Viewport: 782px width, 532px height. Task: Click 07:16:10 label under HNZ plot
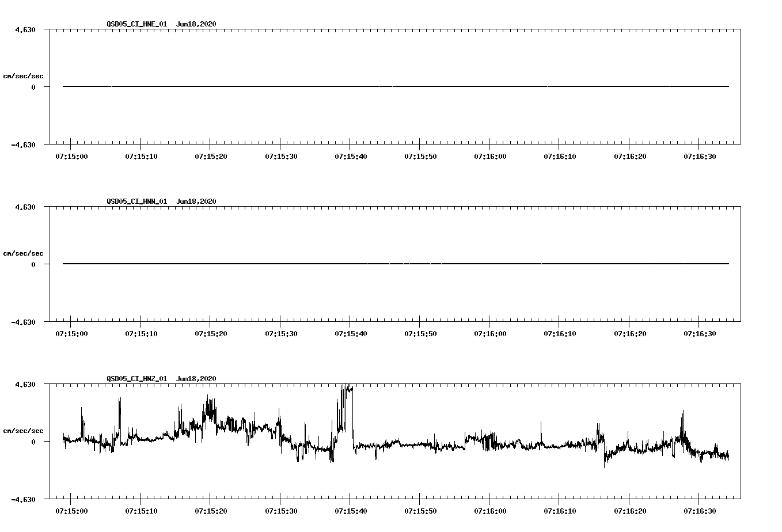click(x=560, y=511)
